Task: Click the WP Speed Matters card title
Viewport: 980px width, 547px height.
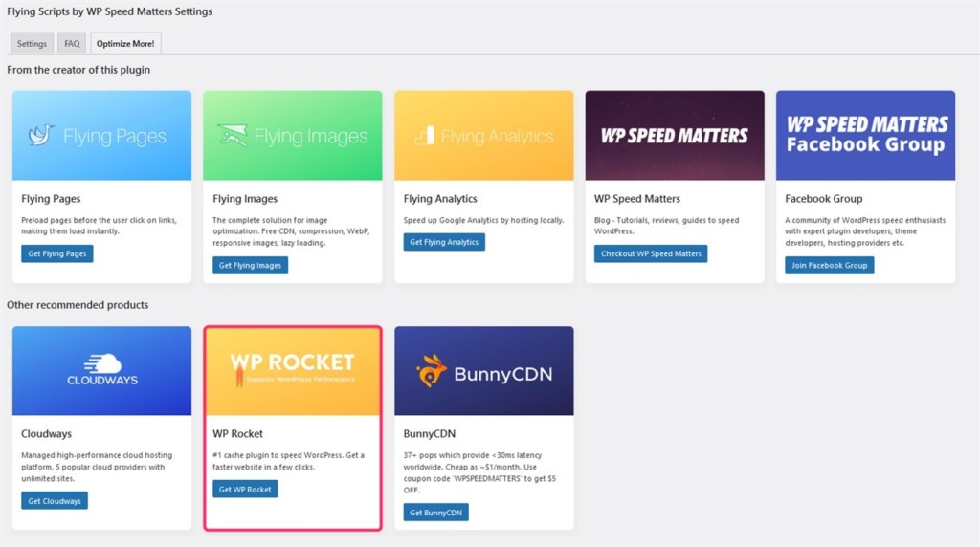Action: (636, 199)
